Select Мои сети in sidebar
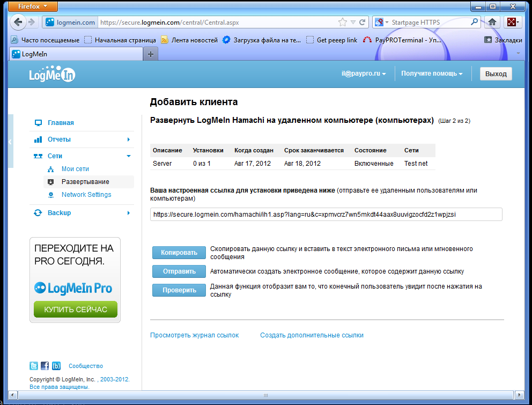Screen dimensions: 532x405 tap(75, 169)
